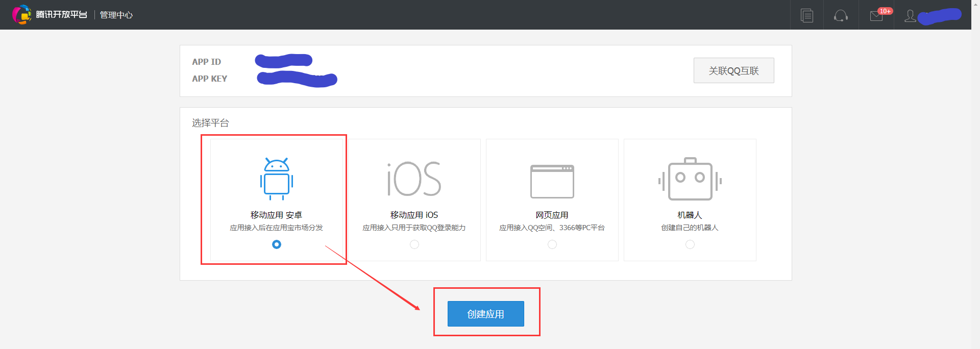
Task: Click the 网页应用 title text
Action: point(552,215)
